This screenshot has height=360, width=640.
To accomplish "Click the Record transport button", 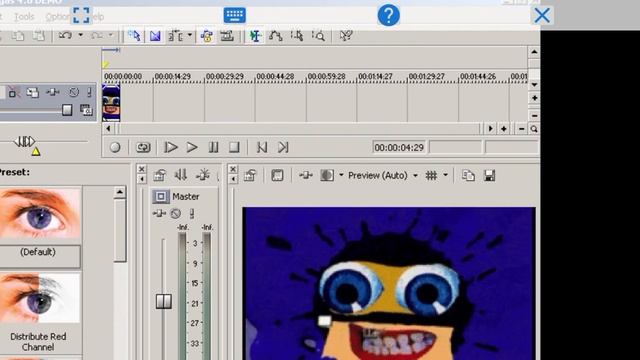I will coord(115,147).
